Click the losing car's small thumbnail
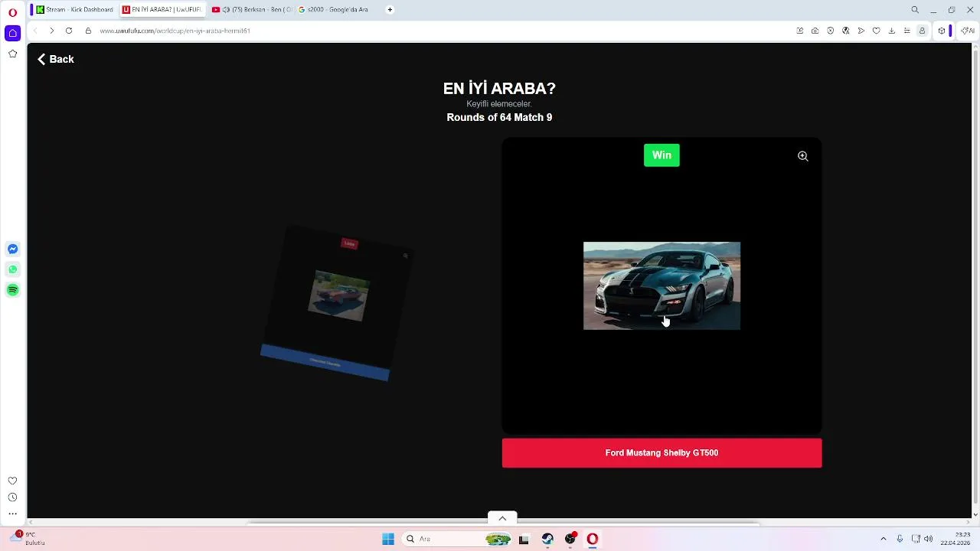 [338, 295]
